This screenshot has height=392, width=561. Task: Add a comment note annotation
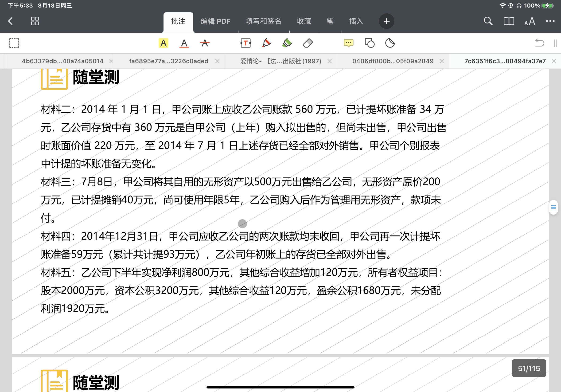coord(348,43)
